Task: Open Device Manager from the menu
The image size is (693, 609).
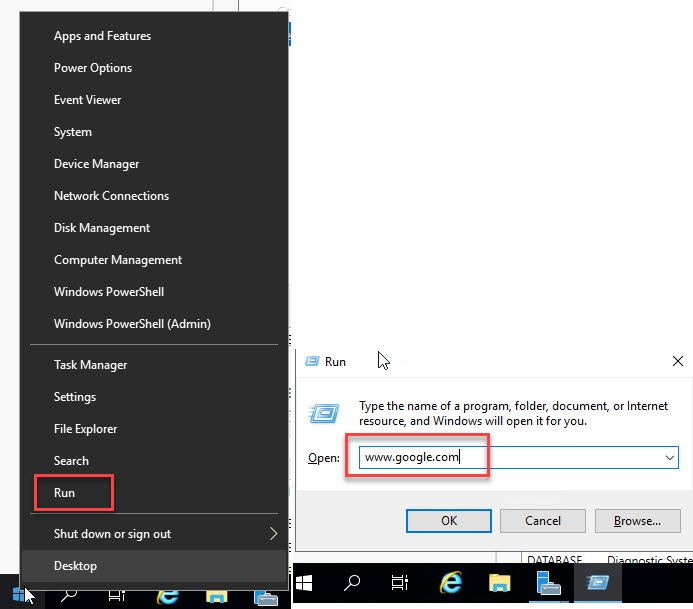Action: (x=96, y=164)
